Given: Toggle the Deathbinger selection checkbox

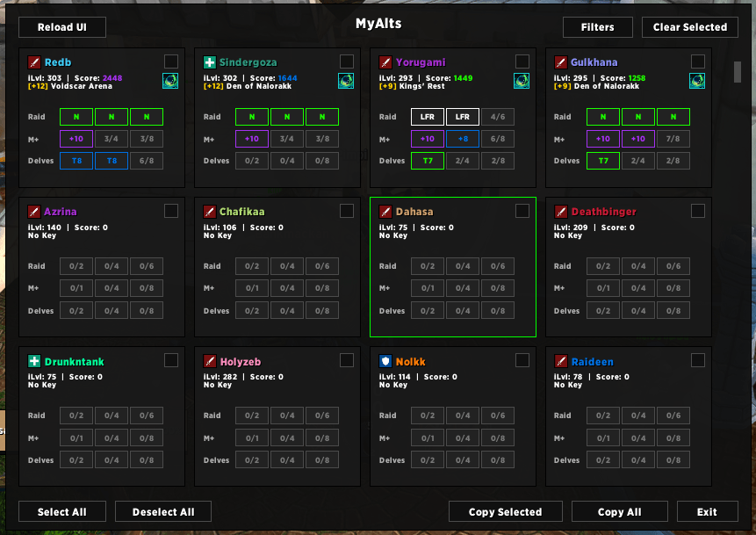Looking at the screenshot, I should [698, 212].
